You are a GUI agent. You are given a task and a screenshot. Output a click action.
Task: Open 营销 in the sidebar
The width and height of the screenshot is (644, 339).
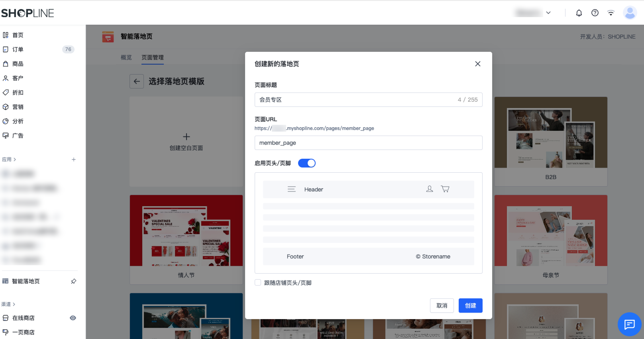click(18, 107)
